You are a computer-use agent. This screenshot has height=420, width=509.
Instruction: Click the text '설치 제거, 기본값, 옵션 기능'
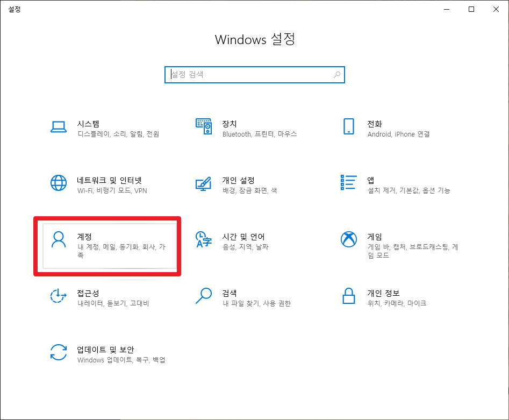(408, 190)
